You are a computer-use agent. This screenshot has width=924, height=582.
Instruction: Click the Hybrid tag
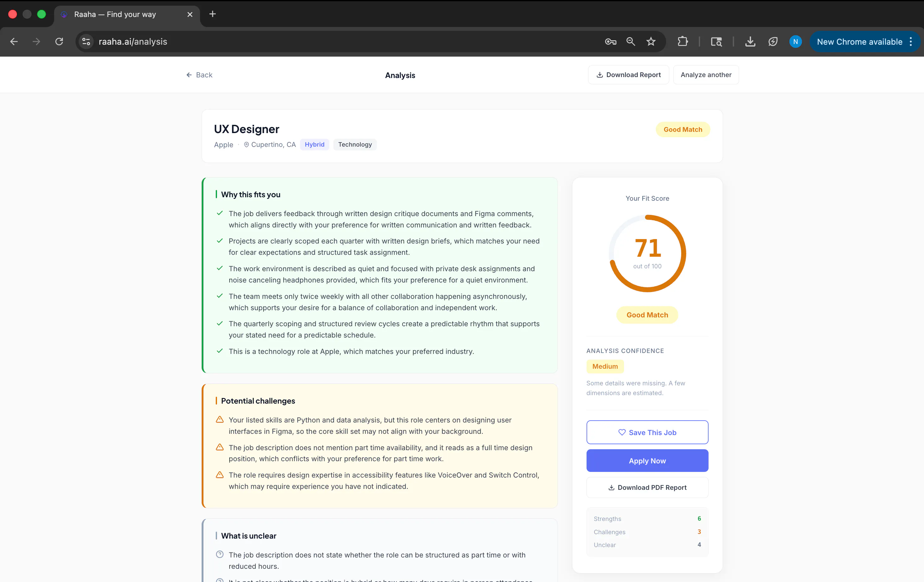[x=314, y=144]
